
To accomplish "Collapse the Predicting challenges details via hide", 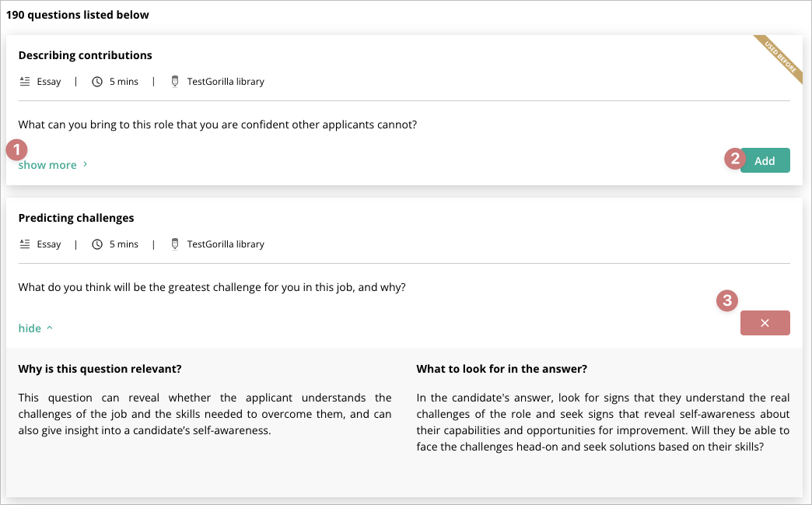I will pyautogui.click(x=30, y=328).
